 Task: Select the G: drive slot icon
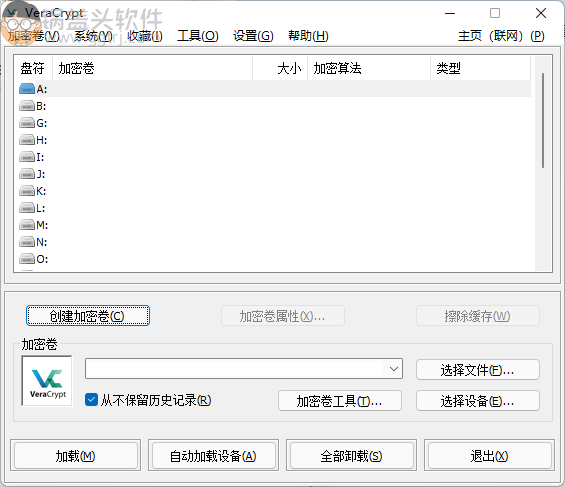27,123
